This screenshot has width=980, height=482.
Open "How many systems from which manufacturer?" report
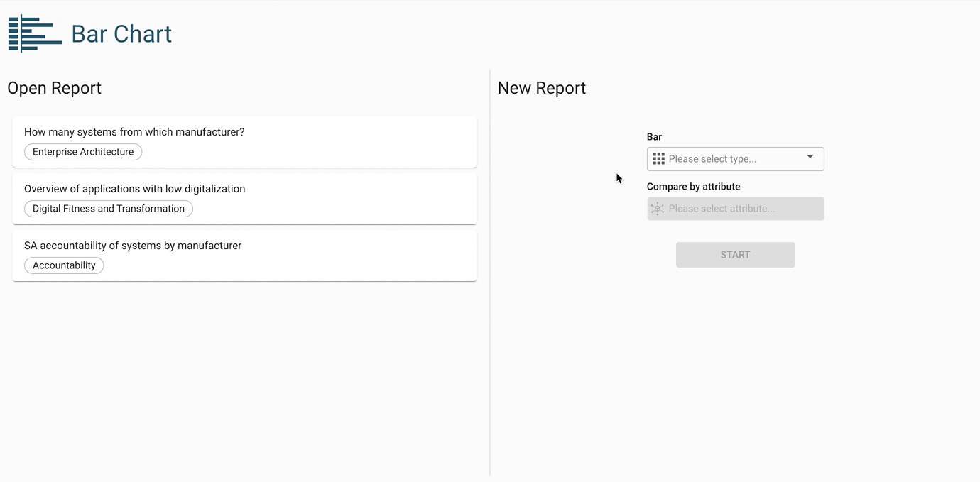[134, 132]
